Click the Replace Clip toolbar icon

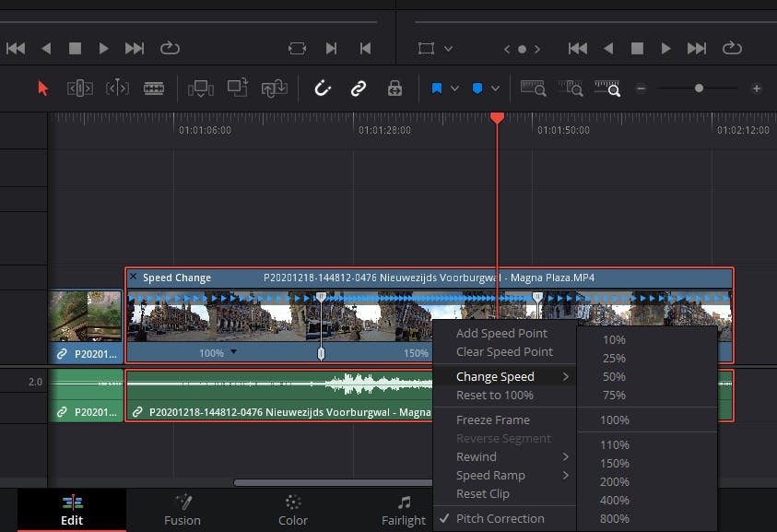275,89
